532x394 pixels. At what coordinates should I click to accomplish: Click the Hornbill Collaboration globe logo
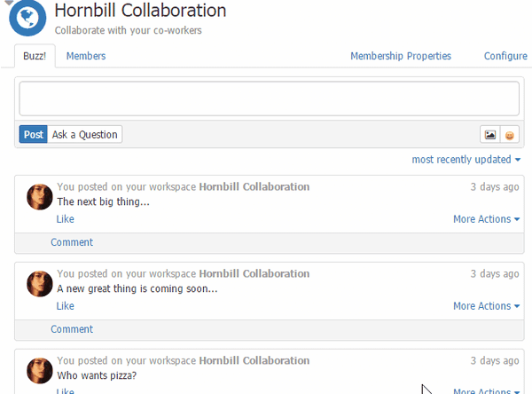27,18
